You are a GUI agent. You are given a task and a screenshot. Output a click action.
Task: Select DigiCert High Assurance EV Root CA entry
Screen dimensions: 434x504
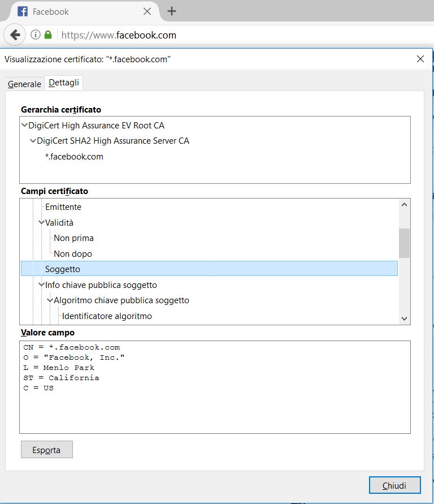(x=96, y=126)
